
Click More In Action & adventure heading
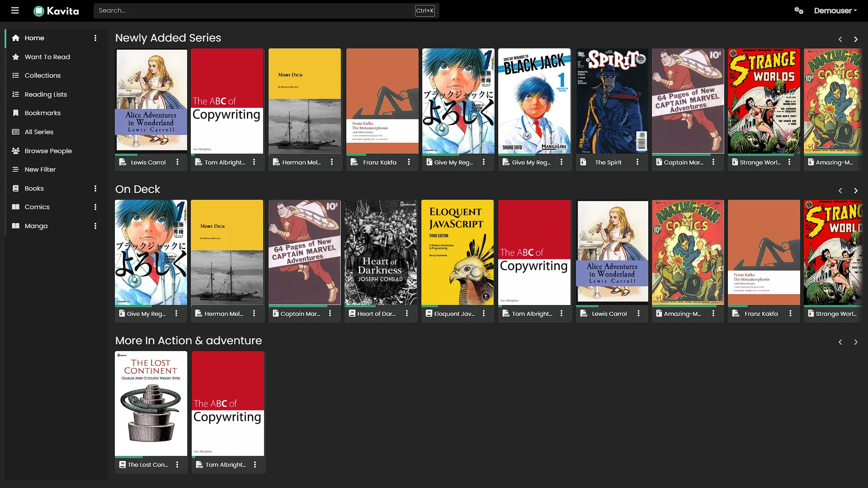[x=189, y=341]
